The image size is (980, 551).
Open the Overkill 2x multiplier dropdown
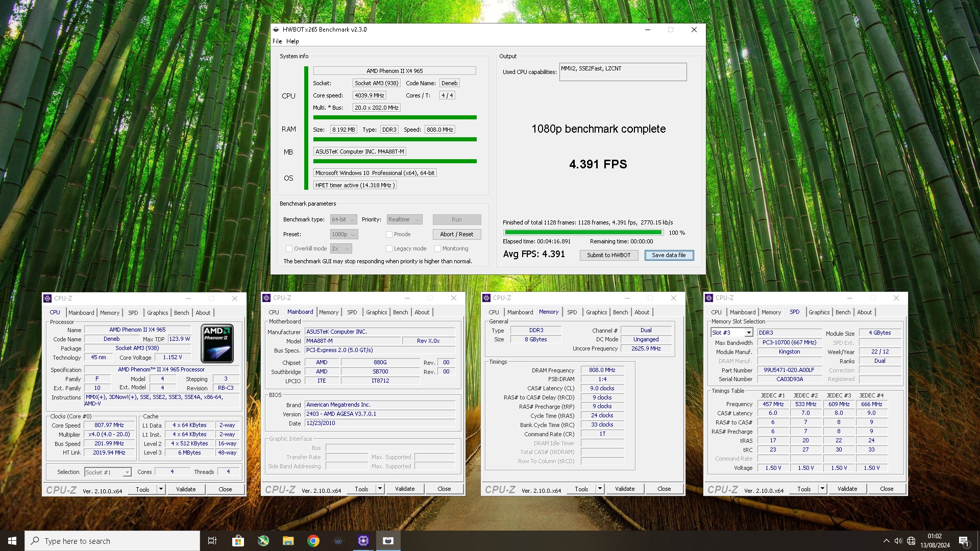tap(341, 248)
